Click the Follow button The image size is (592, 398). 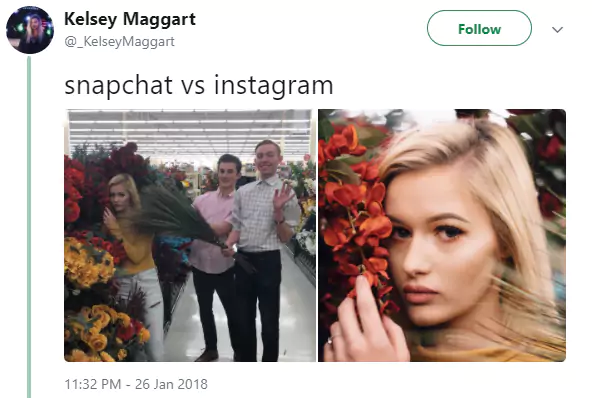(479, 28)
